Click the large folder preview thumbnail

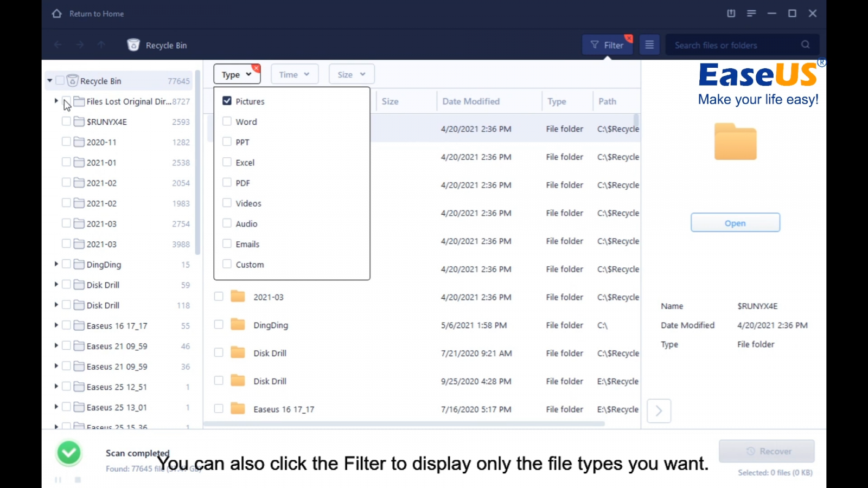click(735, 142)
